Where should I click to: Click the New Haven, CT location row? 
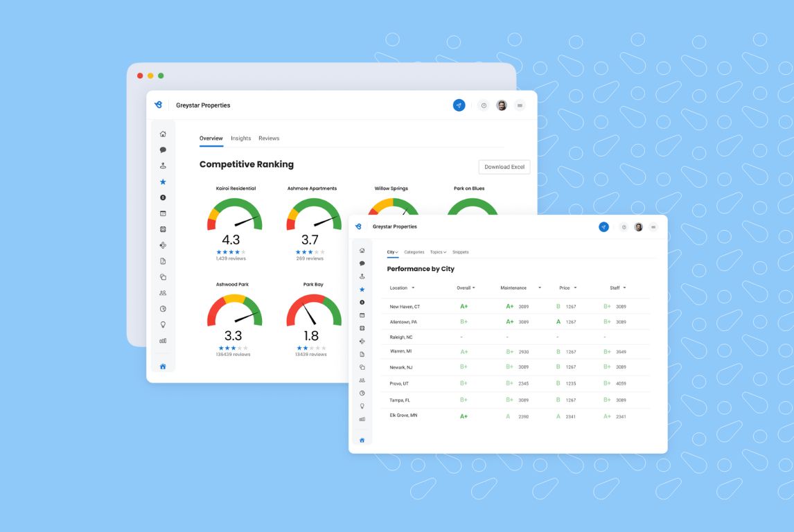pyautogui.click(x=516, y=307)
